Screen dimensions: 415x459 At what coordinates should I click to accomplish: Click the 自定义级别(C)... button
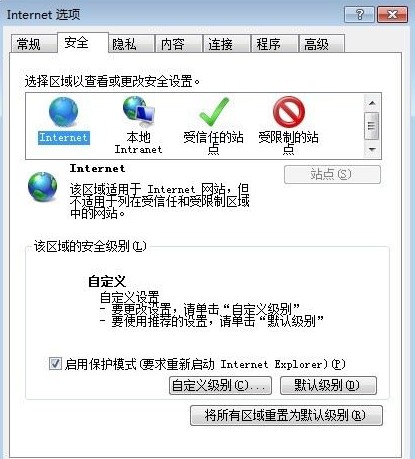pyautogui.click(x=220, y=386)
